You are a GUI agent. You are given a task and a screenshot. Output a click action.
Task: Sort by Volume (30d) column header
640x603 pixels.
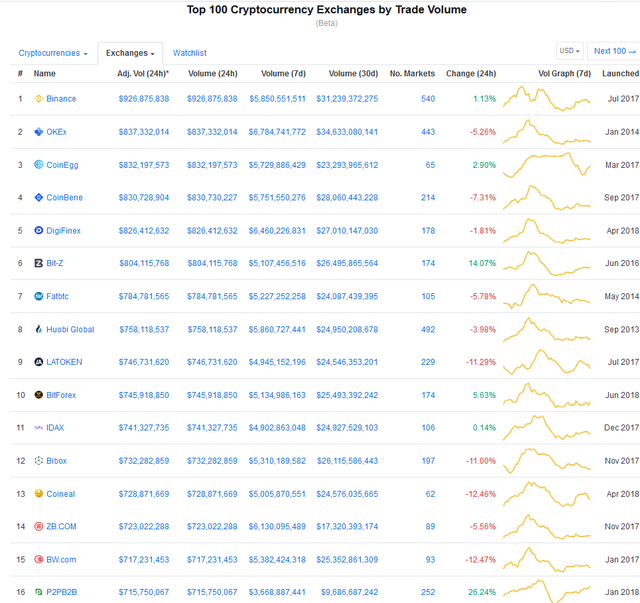click(353, 73)
